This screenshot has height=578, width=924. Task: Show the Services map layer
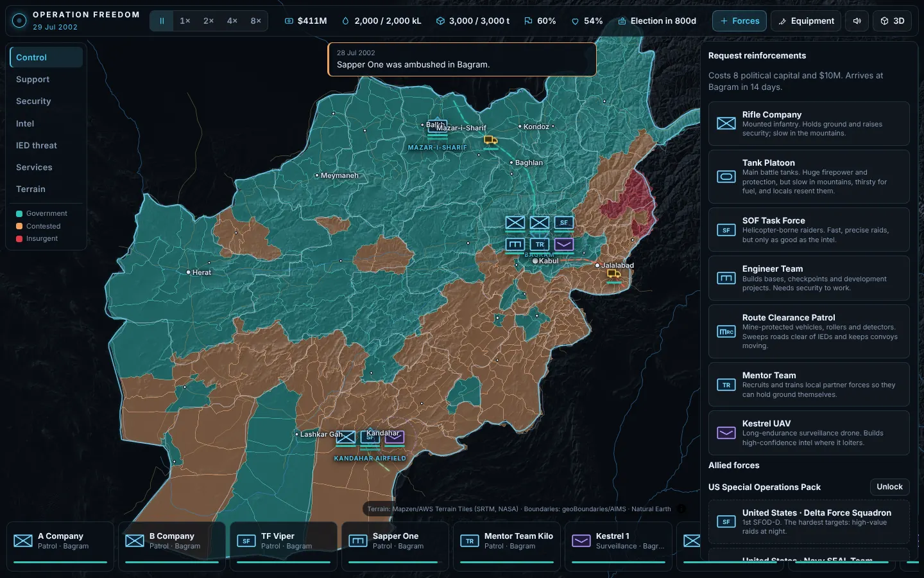[46, 167]
